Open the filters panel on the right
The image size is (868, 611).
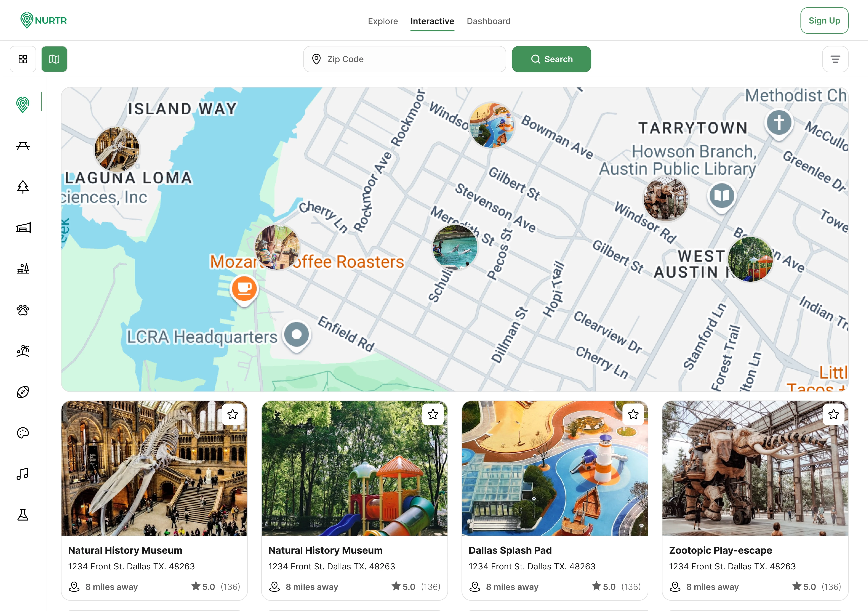point(835,59)
